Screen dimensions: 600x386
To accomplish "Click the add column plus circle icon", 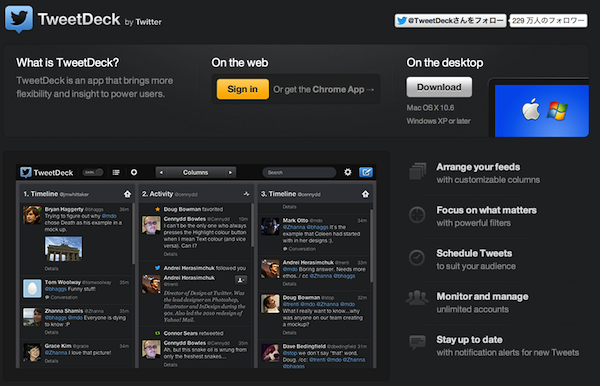I will pyautogui.click(x=134, y=173).
